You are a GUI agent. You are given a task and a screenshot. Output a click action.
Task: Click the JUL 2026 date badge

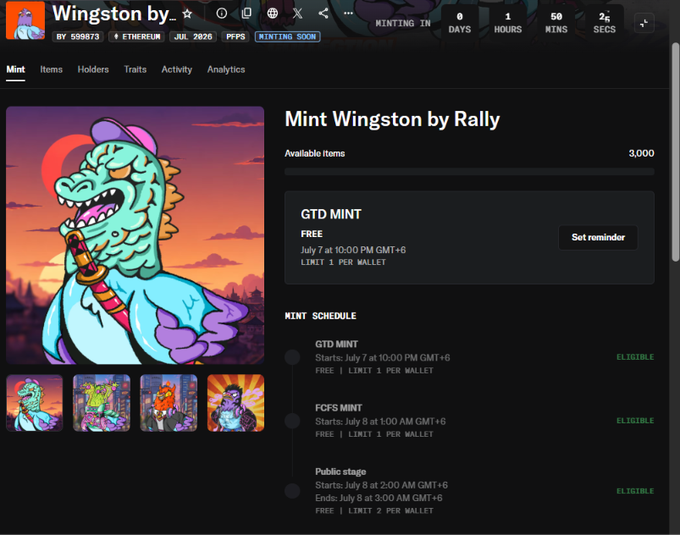(x=193, y=37)
